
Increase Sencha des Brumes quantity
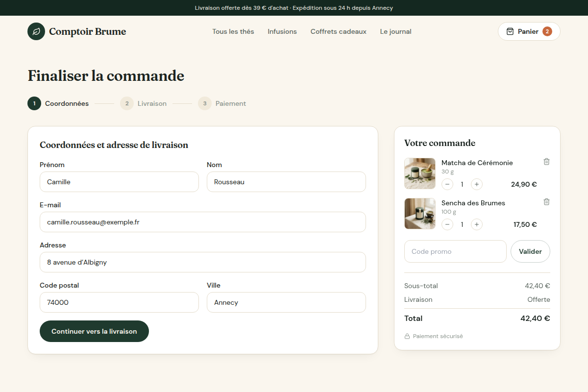pyautogui.click(x=477, y=224)
